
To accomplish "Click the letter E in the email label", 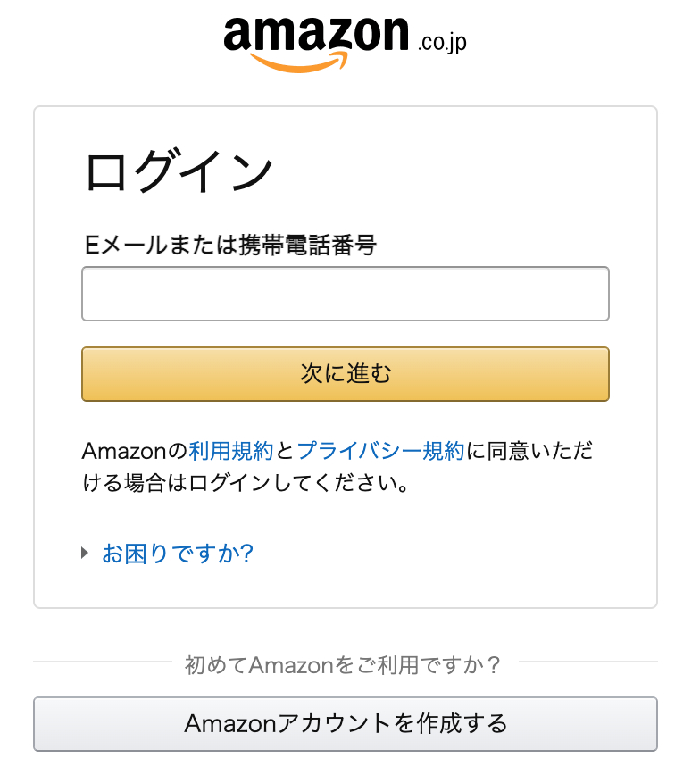I will point(90,246).
